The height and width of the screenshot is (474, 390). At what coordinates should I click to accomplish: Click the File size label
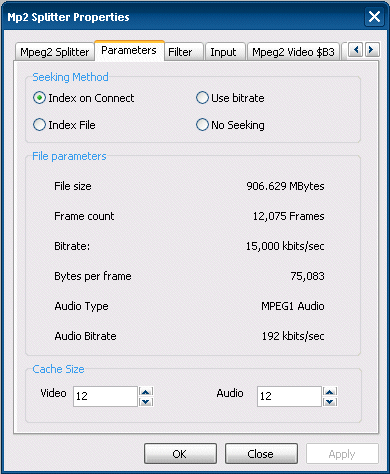[73, 186]
